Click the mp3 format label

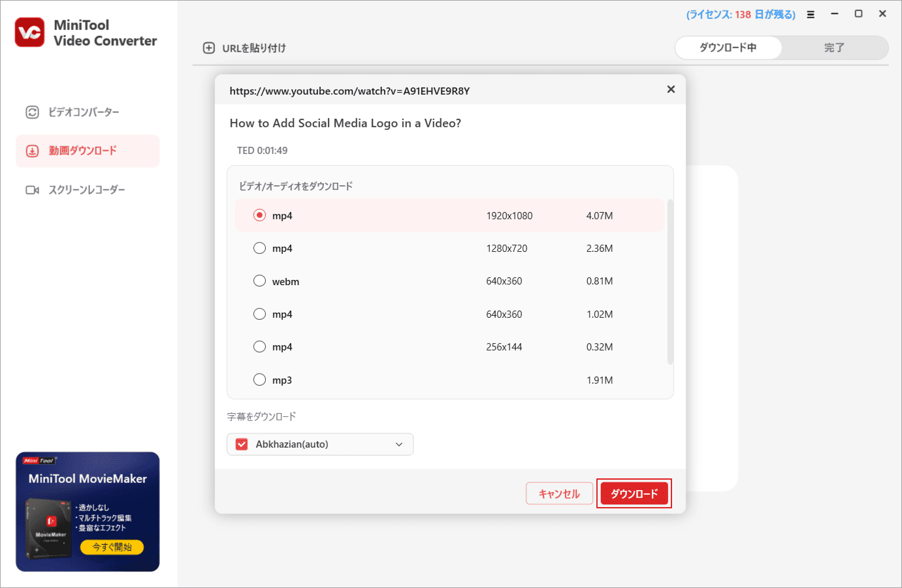tap(282, 380)
